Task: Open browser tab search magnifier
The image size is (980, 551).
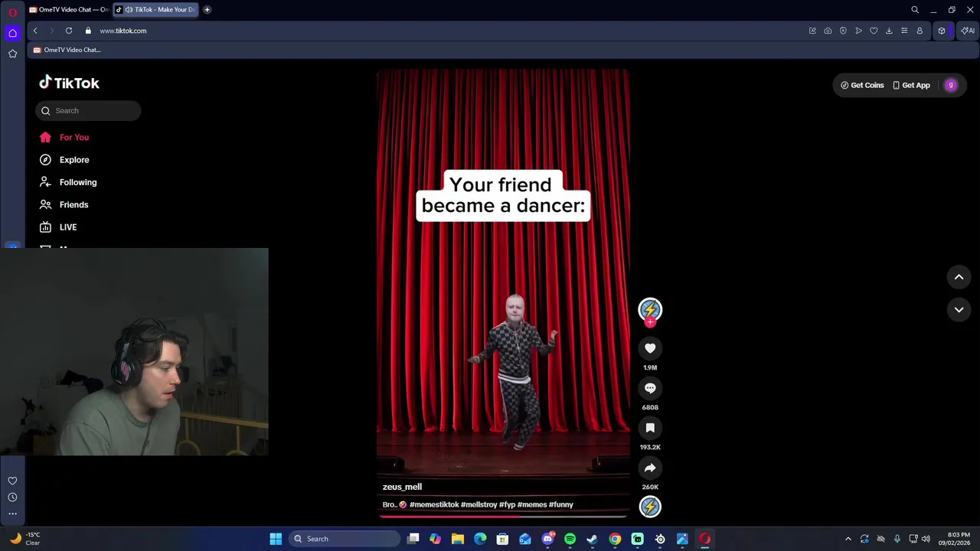Action: click(x=915, y=10)
